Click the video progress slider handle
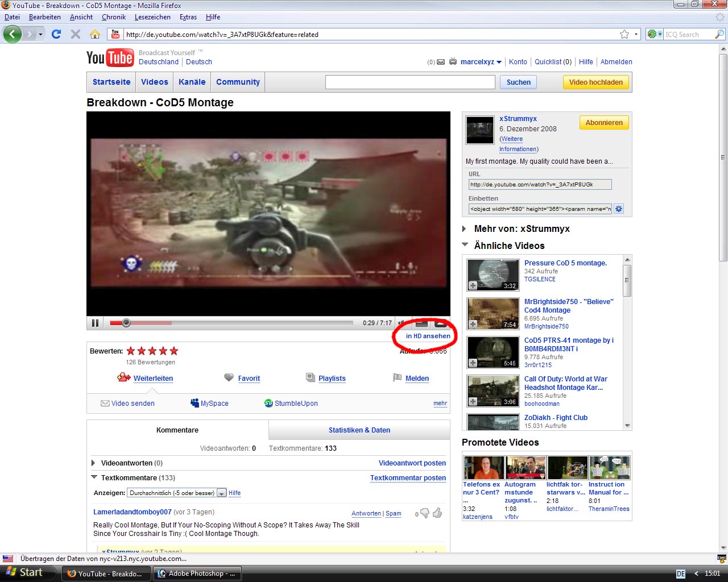The height and width of the screenshot is (582, 728). coord(126,323)
